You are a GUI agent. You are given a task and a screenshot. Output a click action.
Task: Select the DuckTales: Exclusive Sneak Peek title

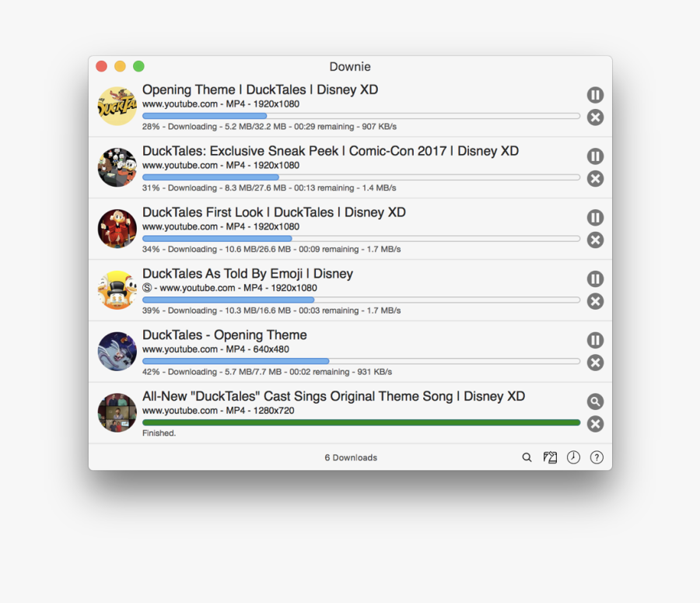[330, 151]
